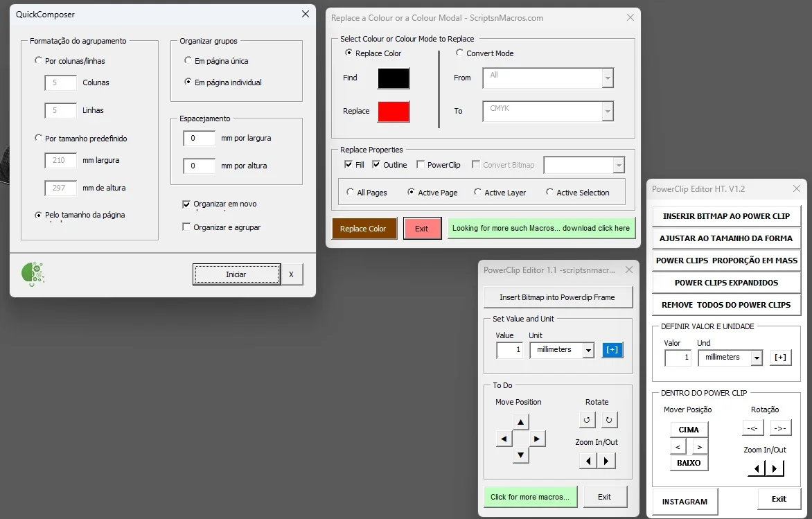Screen dimensions: 812x519
Task: Click the Value field in PowerClip Editor 1.1
Action: pos(509,350)
